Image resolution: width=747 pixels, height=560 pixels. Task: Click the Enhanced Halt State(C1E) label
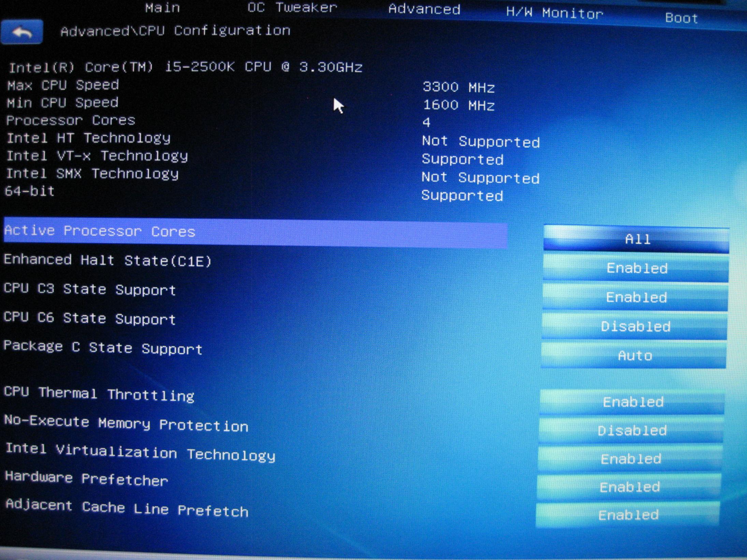coord(108,261)
